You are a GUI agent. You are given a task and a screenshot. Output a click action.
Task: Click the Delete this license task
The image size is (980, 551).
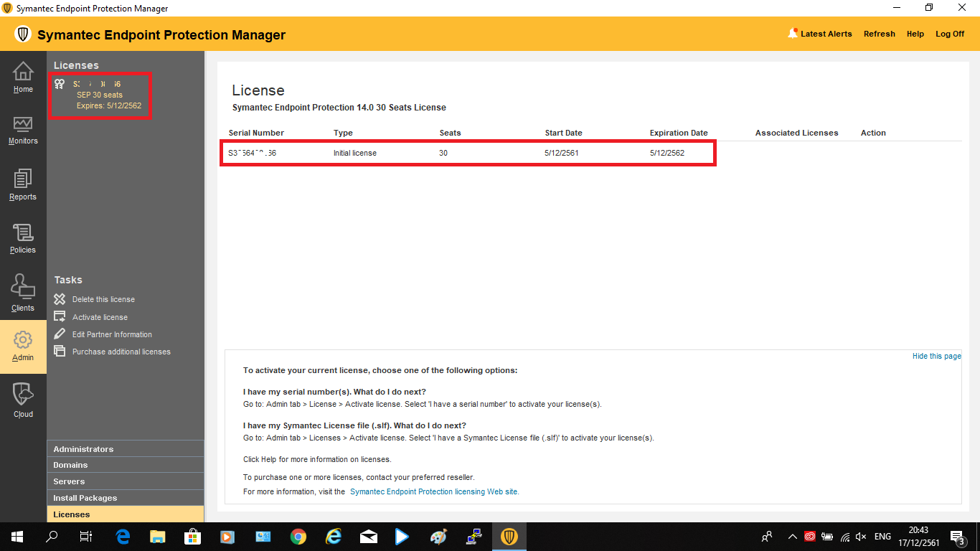103,299
